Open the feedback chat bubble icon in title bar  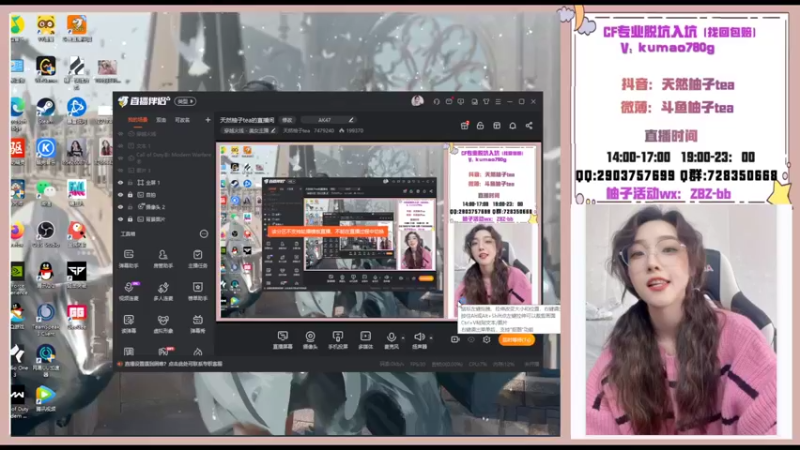(461, 102)
